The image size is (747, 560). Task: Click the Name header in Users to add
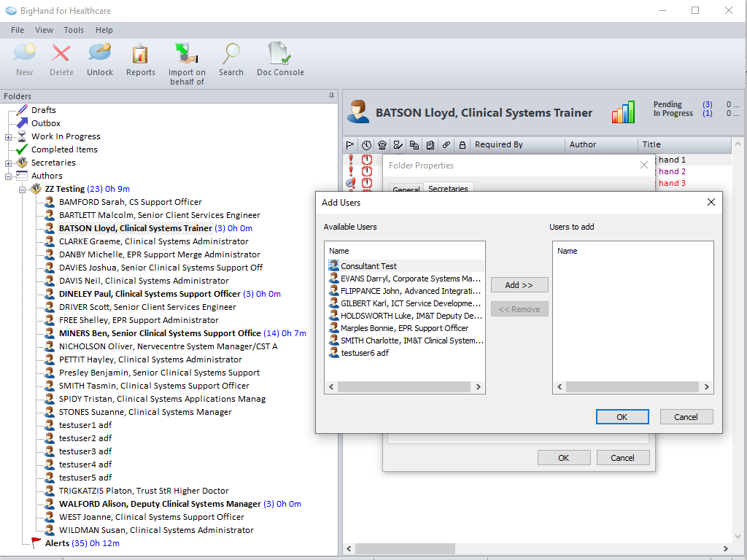pyautogui.click(x=567, y=251)
